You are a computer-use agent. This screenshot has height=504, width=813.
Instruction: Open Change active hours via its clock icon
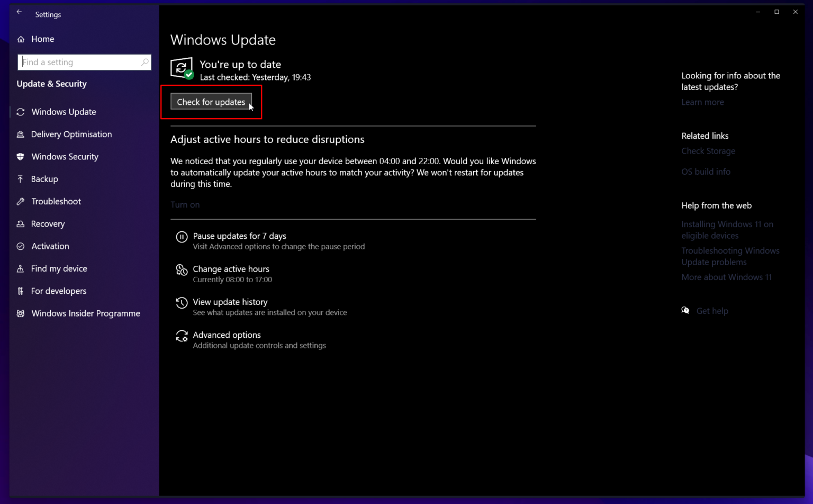click(x=182, y=271)
